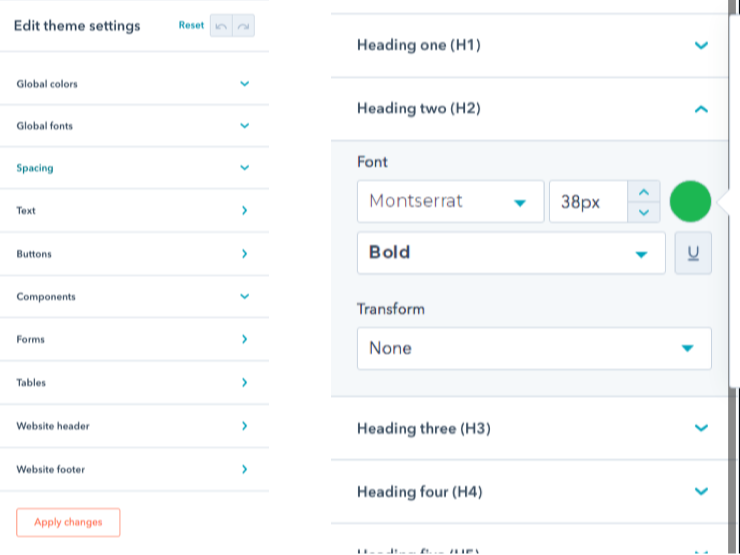740x555 pixels.
Task: Select the Global colors menu label
Action: tap(47, 84)
